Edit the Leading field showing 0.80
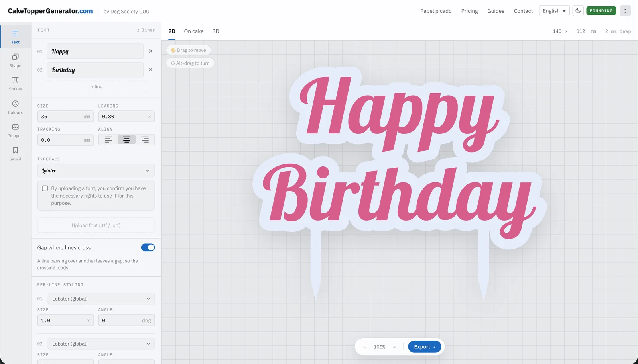 pyautogui.click(x=126, y=116)
